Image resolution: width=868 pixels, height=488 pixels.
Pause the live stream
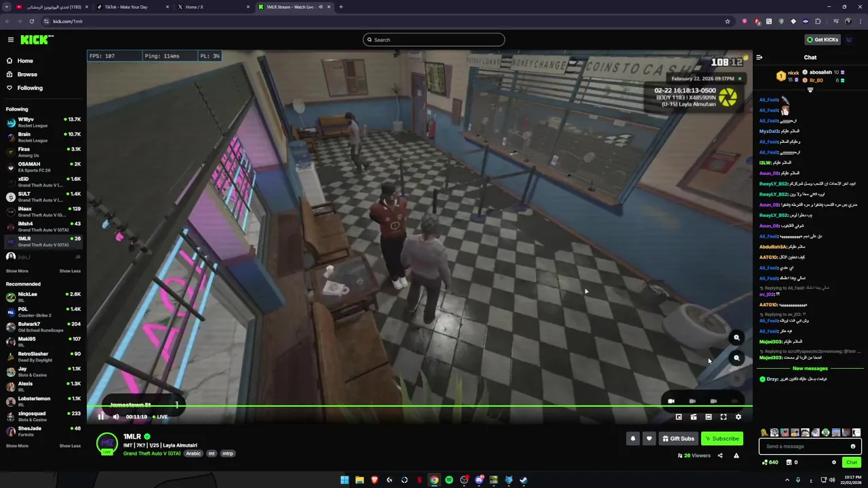(101, 417)
